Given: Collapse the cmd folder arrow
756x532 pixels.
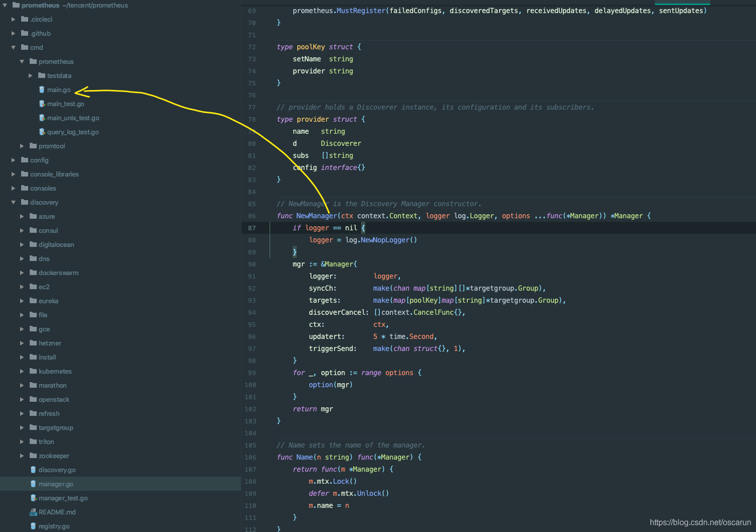Looking at the screenshot, I should [x=14, y=47].
